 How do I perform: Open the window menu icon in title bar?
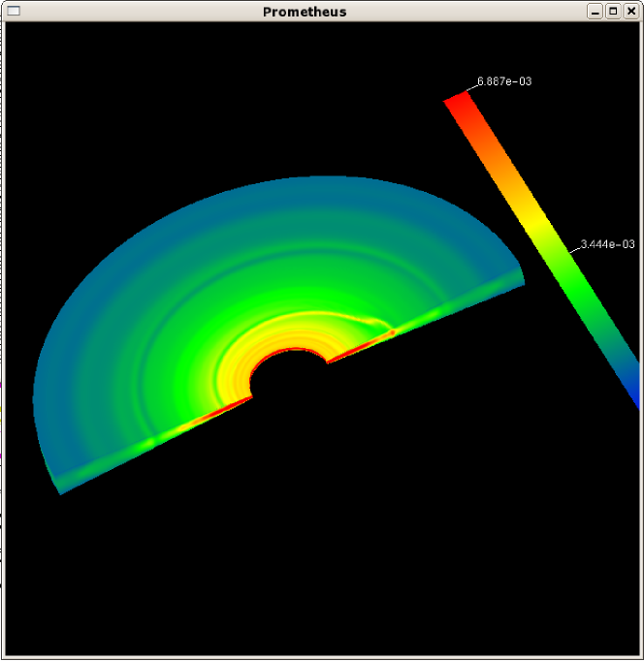(14, 11)
